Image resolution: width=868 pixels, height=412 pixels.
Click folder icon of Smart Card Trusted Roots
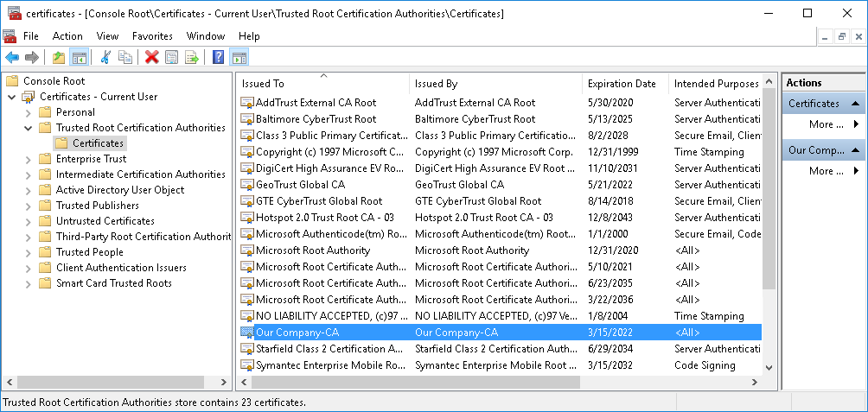click(x=46, y=283)
